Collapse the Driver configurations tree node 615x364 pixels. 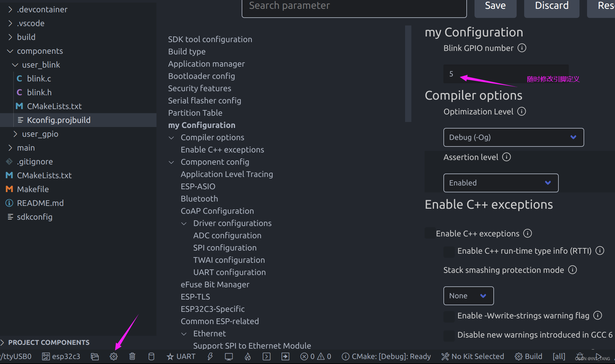pos(184,223)
